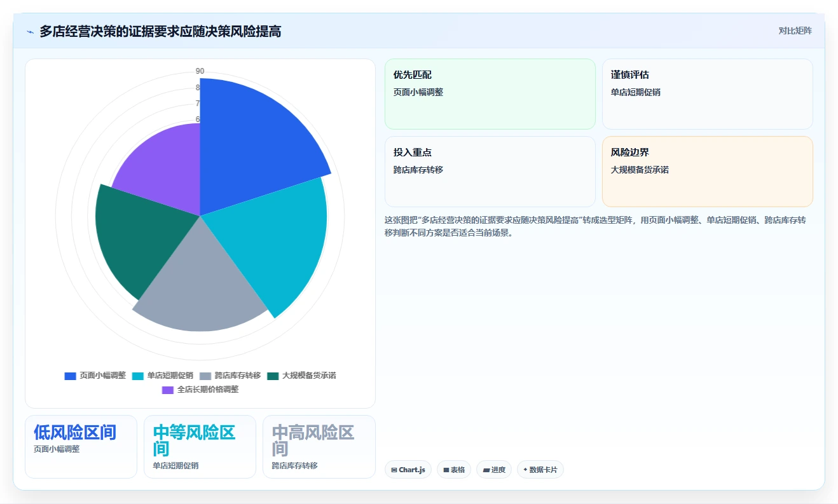Click the 表格 tag
This screenshot has width=838, height=504.
(454, 470)
